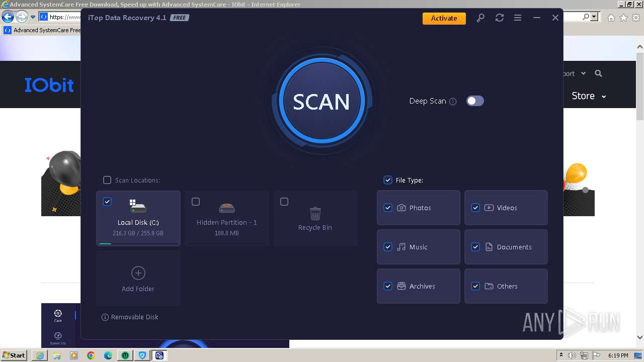The height and width of the screenshot is (362, 644).
Task: Uncheck the Documents file type checkbox
Action: click(475, 247)
